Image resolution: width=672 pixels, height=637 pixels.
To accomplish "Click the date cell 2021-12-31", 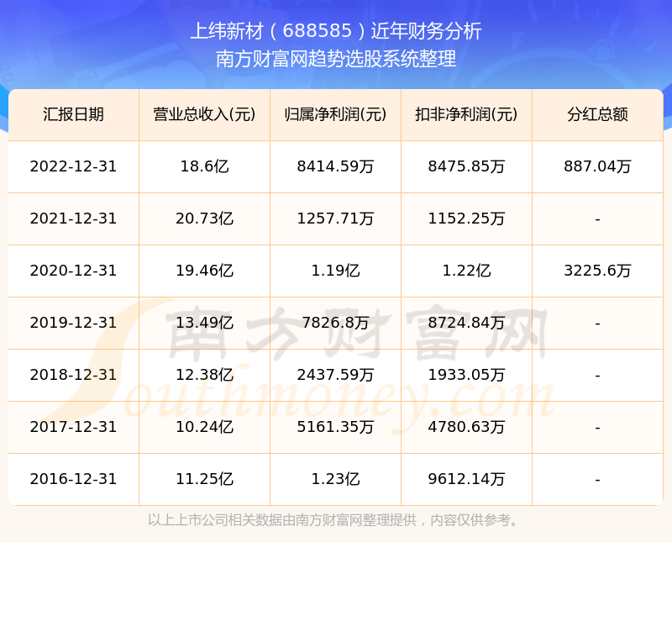I will click(x=73, y=218).
